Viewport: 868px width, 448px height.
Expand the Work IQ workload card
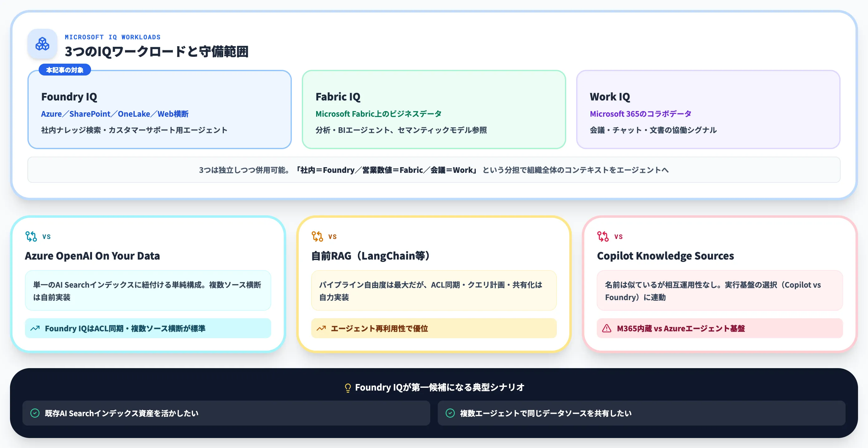(708, 110)
